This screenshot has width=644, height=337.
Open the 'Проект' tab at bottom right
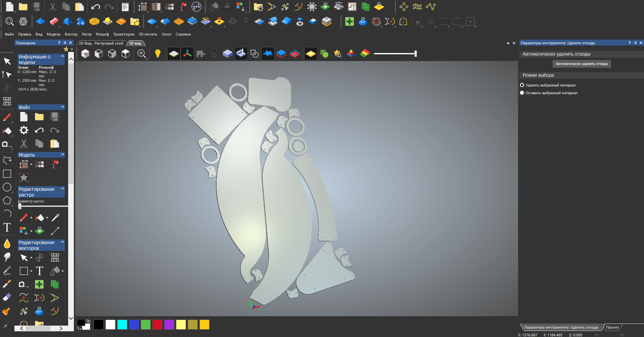coord(612,327)
